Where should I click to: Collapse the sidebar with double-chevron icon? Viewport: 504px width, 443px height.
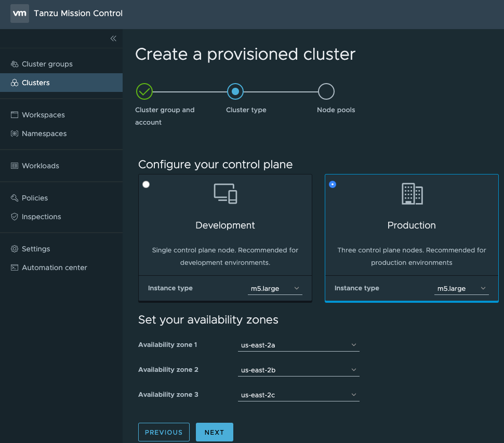(113, 38)
